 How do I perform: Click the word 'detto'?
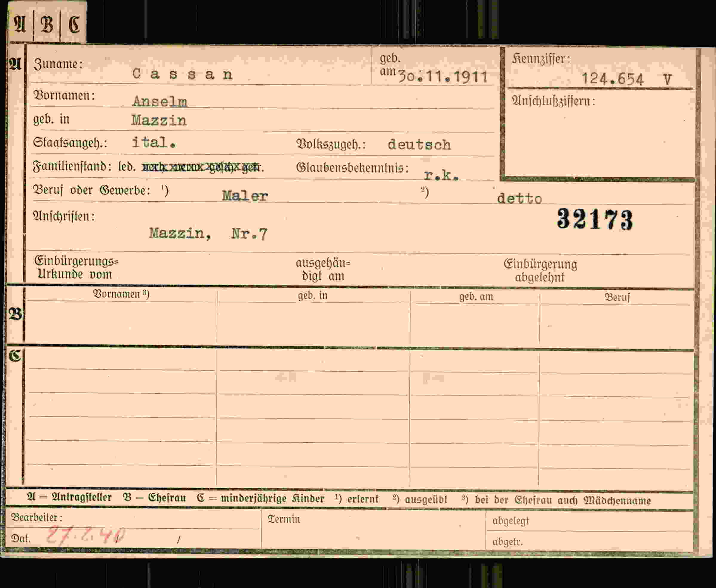tap(520, 198)
